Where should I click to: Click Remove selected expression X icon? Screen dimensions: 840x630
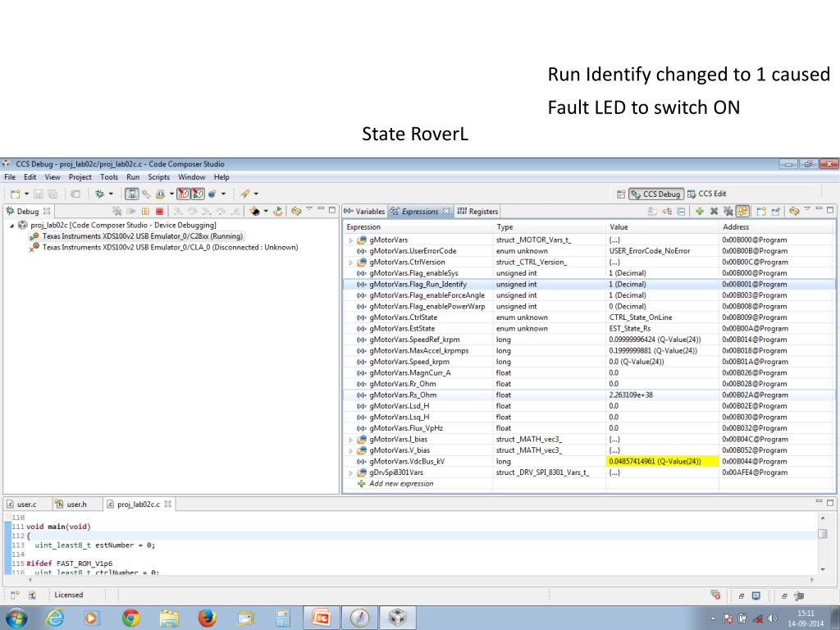pos(714,211)
